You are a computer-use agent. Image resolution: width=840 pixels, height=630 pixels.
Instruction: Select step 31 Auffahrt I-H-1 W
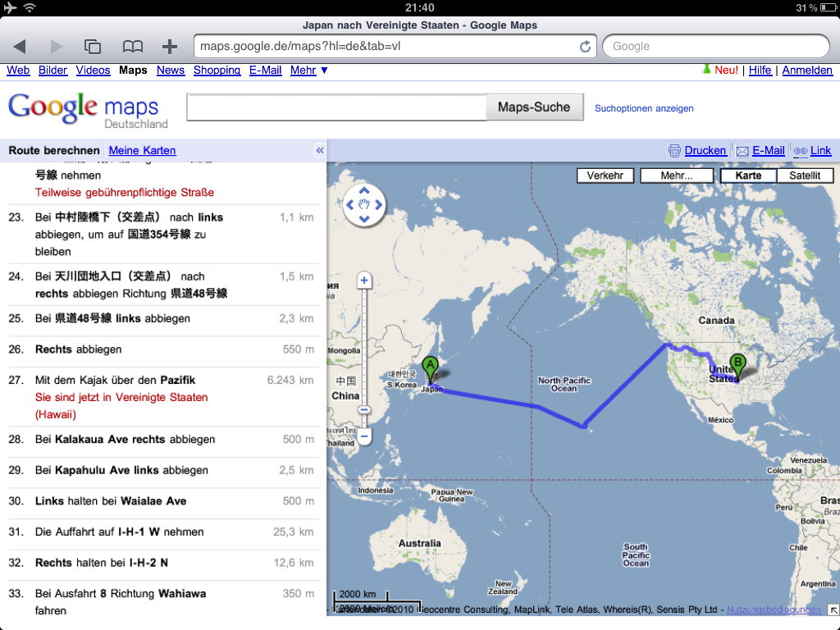pos(163,532)
